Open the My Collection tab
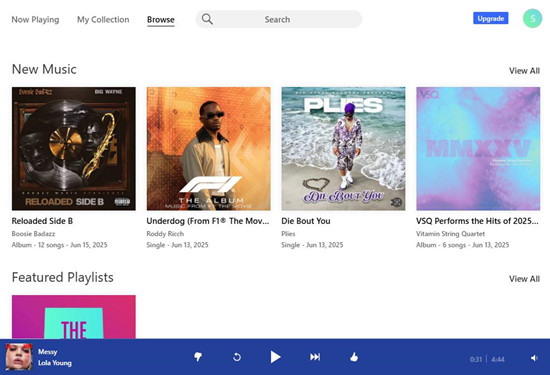The image size is (550, 375). coord(103,20)
